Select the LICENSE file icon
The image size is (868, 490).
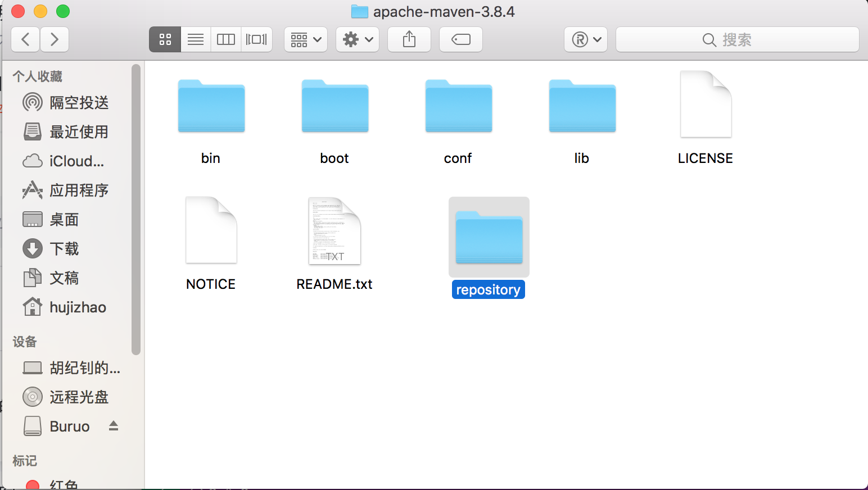click(706, 104)
